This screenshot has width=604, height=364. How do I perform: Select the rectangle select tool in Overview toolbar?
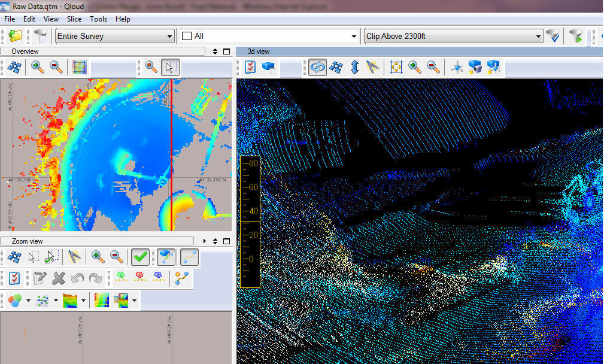coord(171,67)
